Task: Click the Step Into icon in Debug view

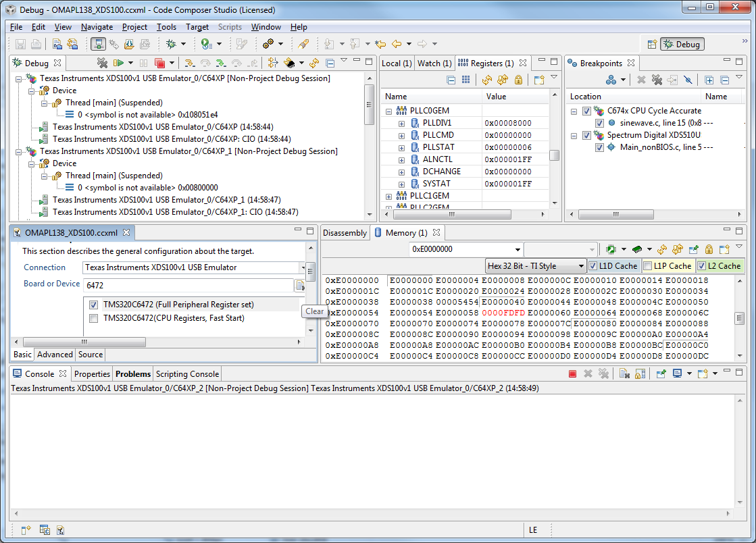Action: 190,63
